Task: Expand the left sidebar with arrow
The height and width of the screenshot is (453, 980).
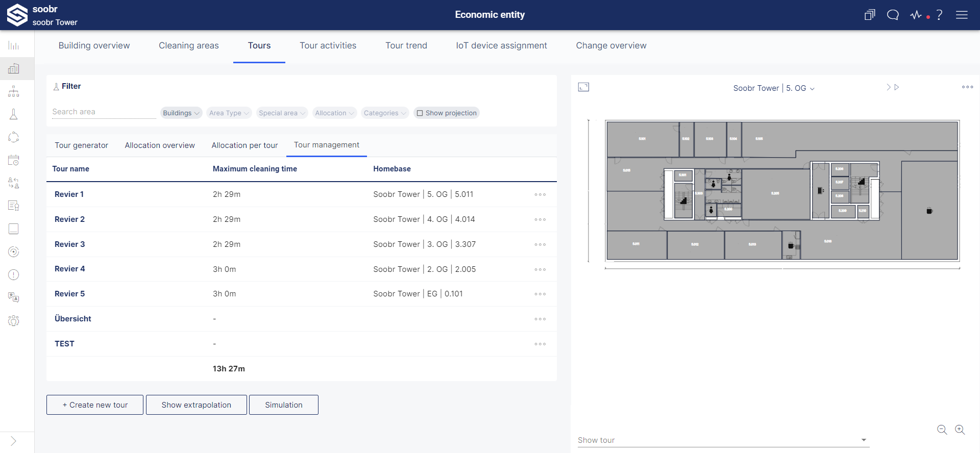Action: pos(14,441)
